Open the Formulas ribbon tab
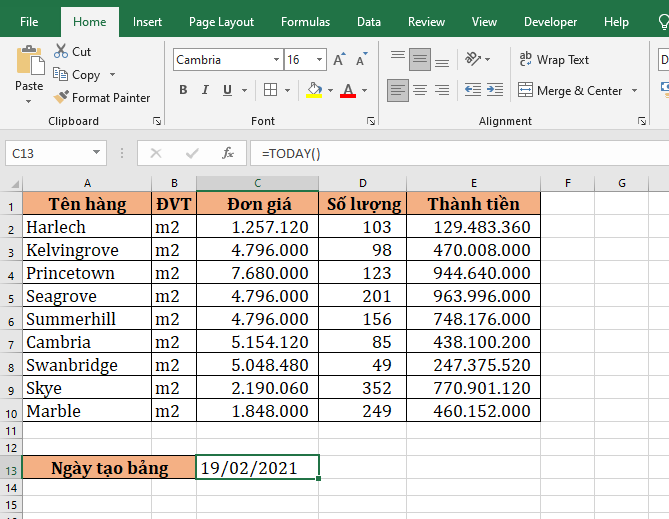 (305, 22)
